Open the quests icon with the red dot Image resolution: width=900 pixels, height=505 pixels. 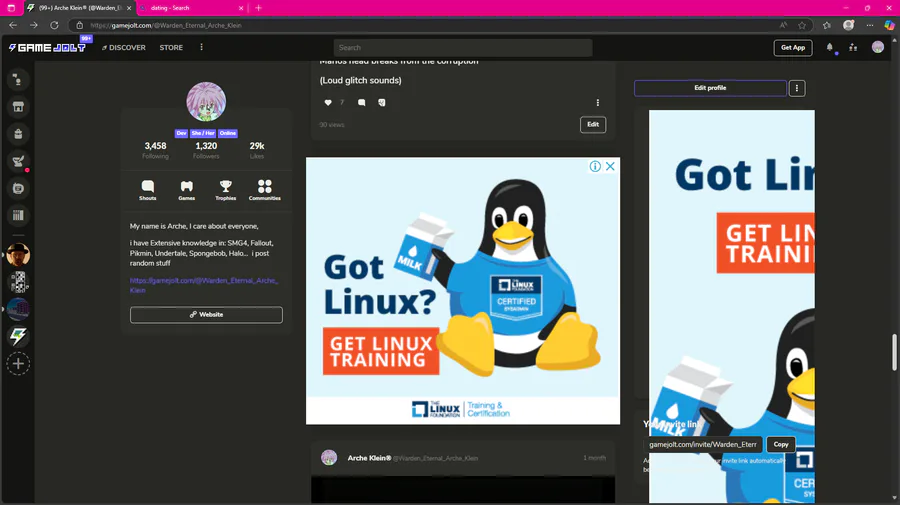tap(18, 161)
